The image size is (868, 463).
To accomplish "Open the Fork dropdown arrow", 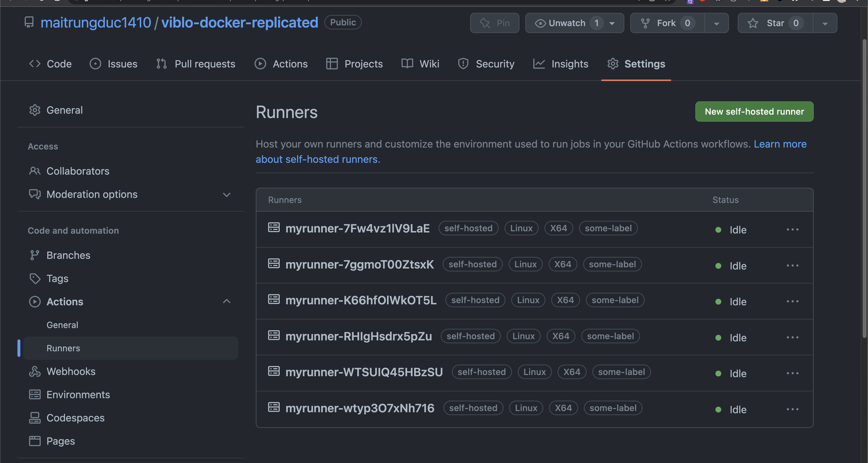I will point(716,23).
